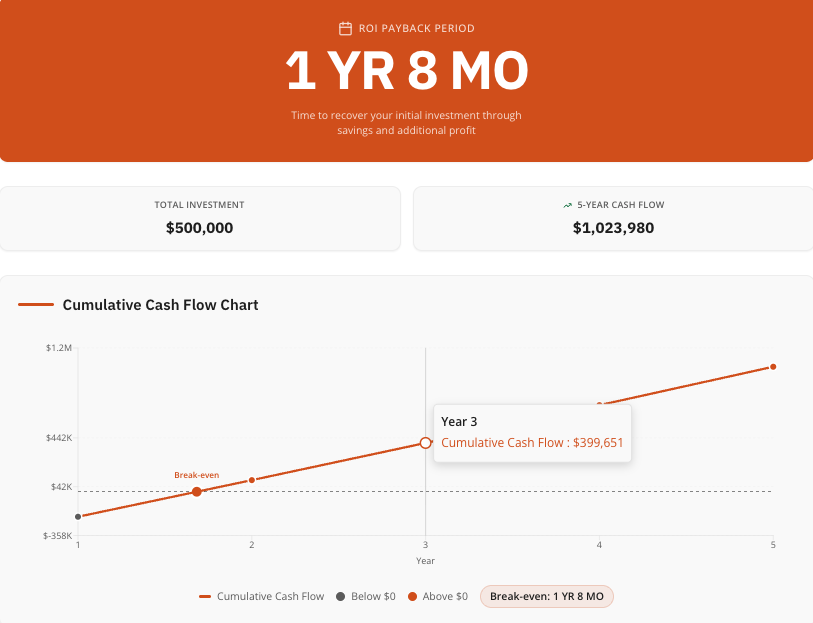Click the orange Above $0 legend dot
Screen dimensions: 813x623
pyautogui.click(x=412, y=597)
